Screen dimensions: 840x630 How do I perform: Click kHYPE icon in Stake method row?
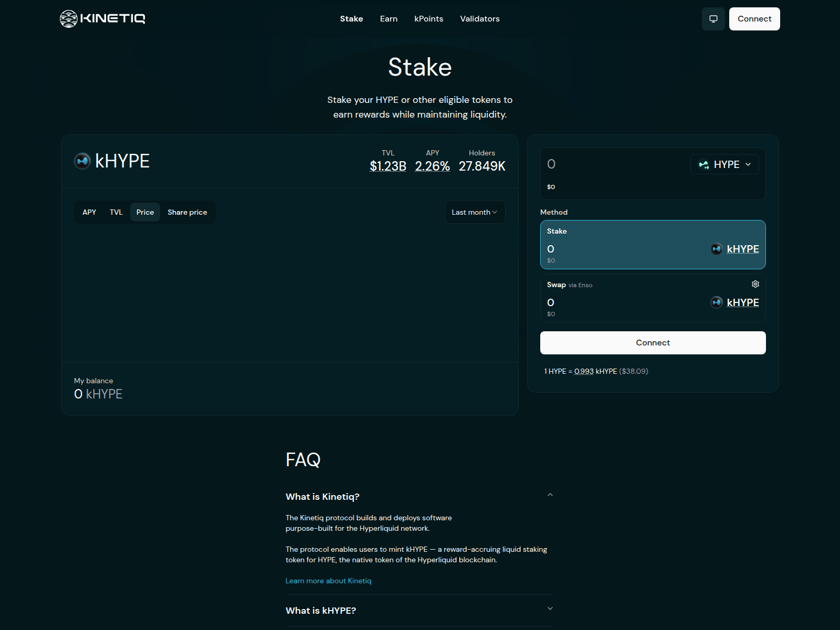[x=717, y=249]
